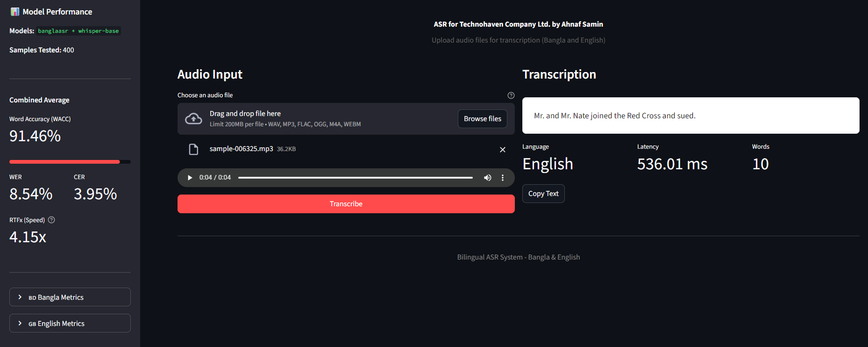Click the 3.95% CER value
Screen dimensions: 868x347
pyautogui.click(x=95, y=194)
